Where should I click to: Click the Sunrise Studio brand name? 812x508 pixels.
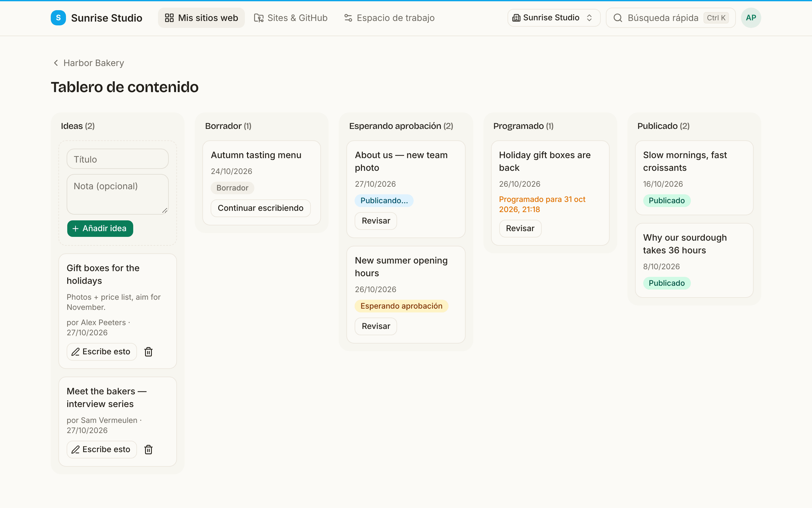(x=106, y=18)
